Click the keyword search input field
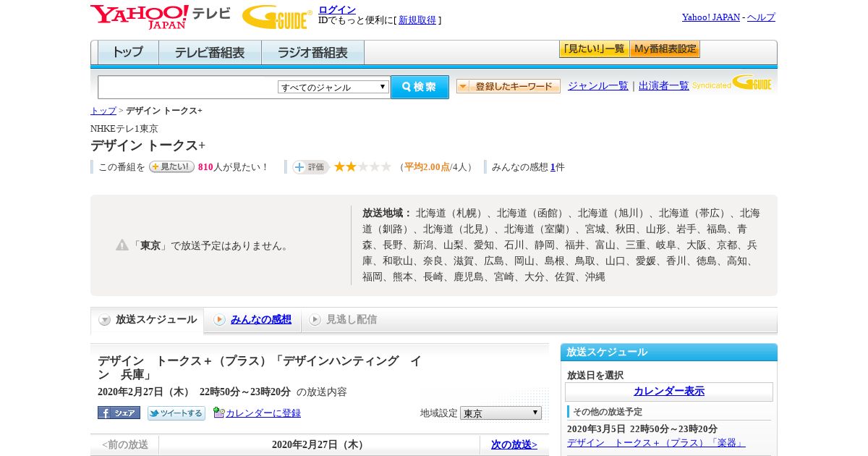The height and width of the screenshot is (456, 868). [x=188, y=87]
